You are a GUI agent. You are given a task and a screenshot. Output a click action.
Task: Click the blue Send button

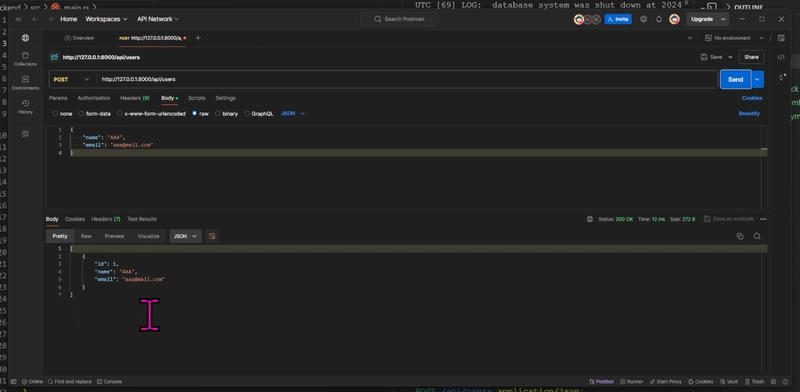[735, 79]
